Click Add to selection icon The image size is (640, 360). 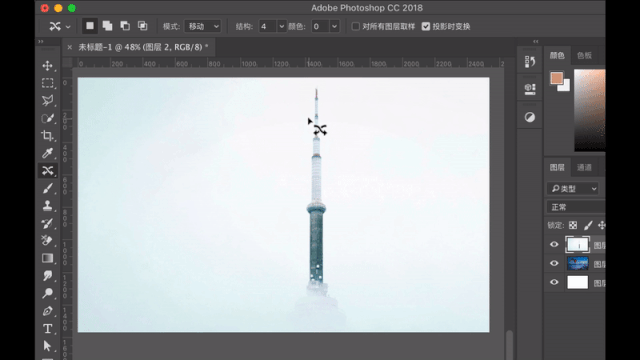click(107, 26)
